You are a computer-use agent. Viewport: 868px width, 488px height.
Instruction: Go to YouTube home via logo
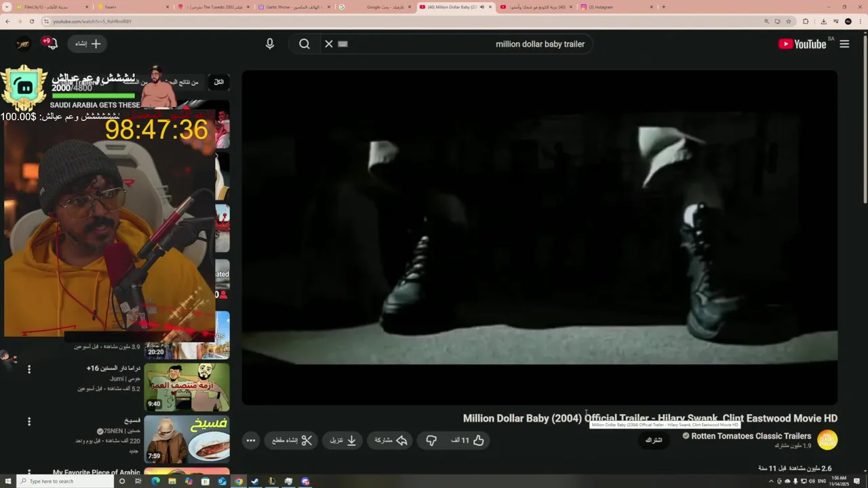pos(802,44)
